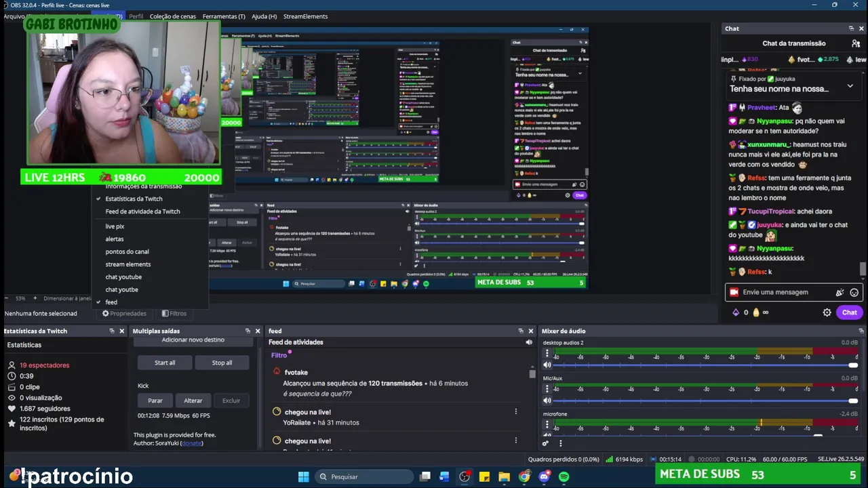868x488 pixels.
Task: Open the Ajuda (H) menu
Action: [264, 16]
